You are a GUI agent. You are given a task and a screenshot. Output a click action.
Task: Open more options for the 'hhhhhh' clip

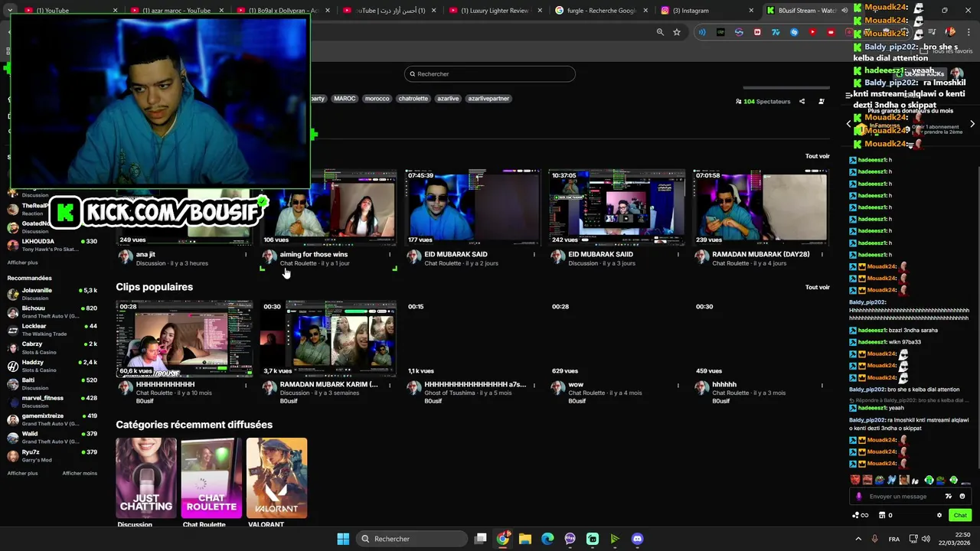point(822,385)
